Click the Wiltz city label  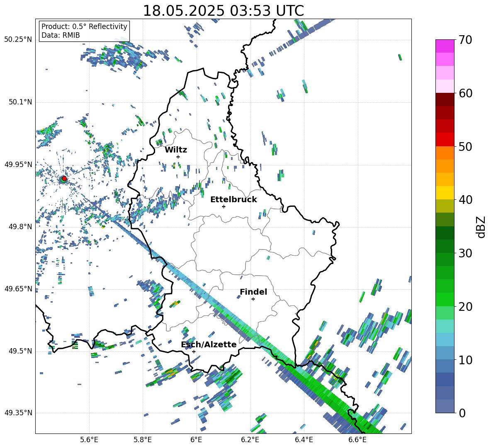coord(176,150)
